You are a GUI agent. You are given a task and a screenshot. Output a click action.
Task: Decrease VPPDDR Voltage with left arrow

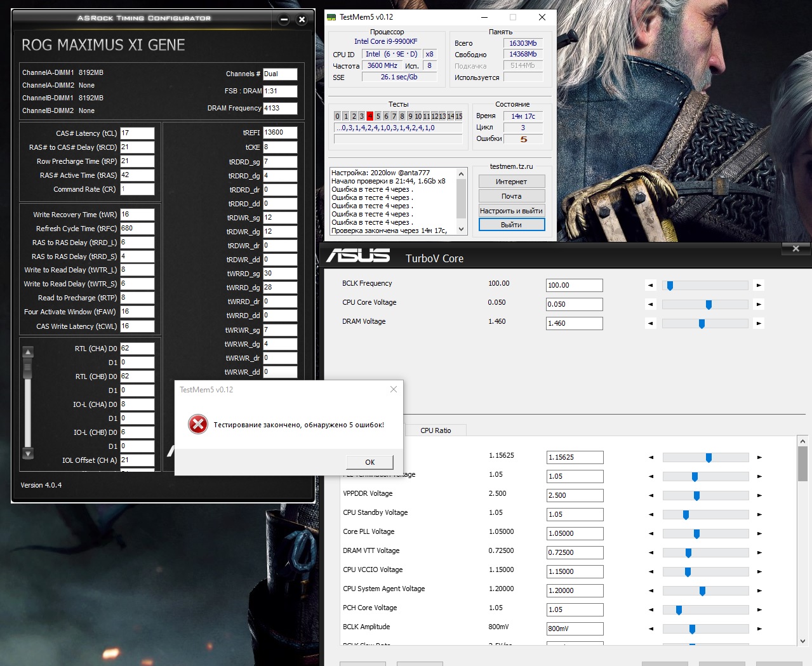[x=651, y=495]
